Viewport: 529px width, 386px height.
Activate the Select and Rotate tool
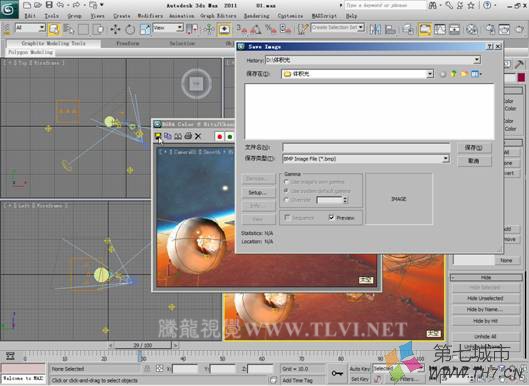130,29
